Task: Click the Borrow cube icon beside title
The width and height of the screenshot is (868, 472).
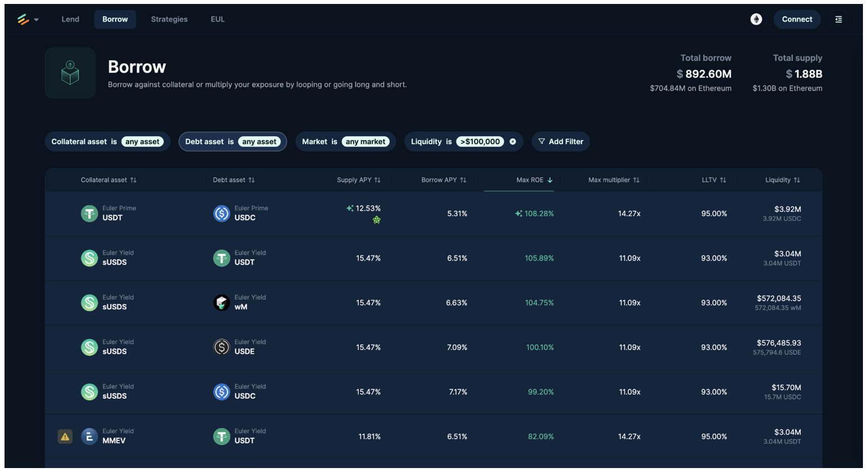Action: click(70, 73)
